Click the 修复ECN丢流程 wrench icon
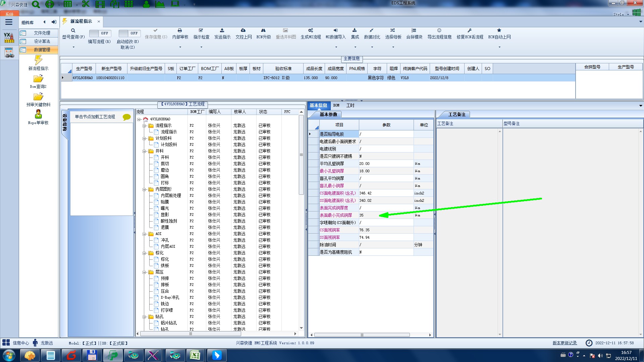Screen dimensions: 644x362 (470, 31)
